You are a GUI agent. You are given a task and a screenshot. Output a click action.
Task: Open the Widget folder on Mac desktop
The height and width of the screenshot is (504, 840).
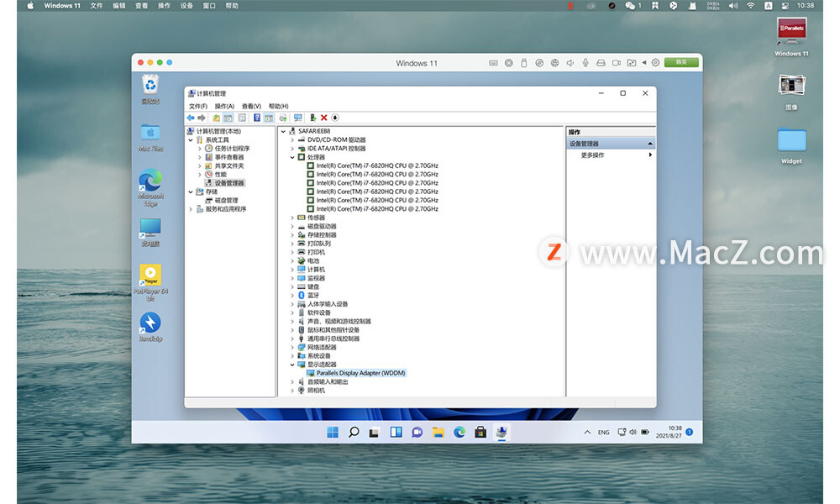coord(791,145)
